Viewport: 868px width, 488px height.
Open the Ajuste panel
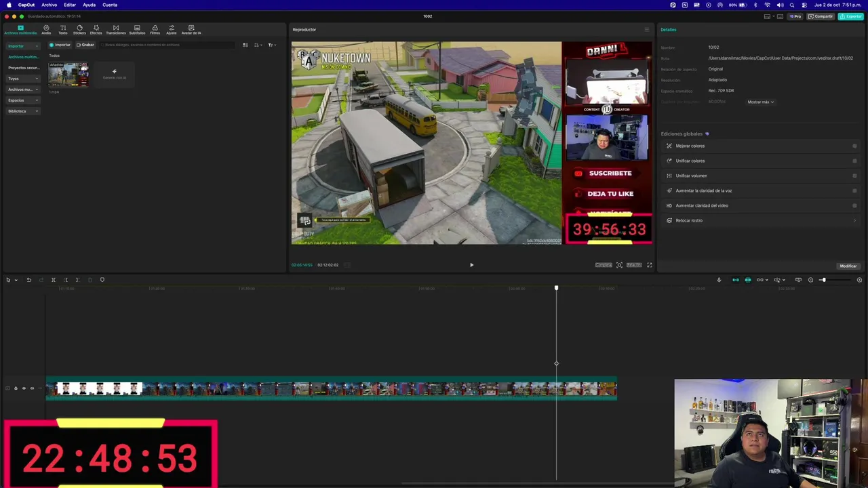[x=172, y=30]
